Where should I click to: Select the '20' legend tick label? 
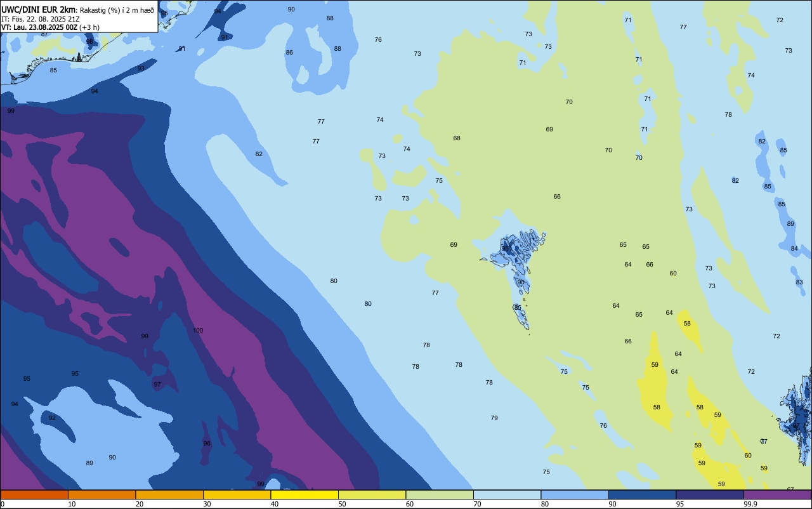tap(140, 504)
